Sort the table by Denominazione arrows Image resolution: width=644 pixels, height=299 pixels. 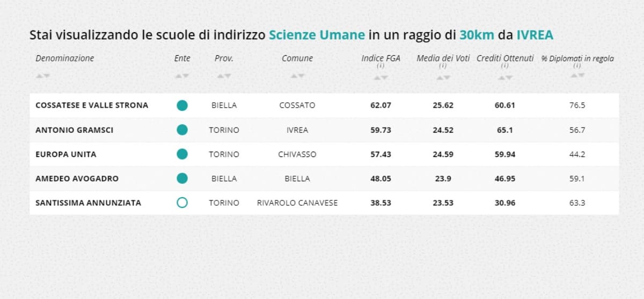tap(43, 76)
